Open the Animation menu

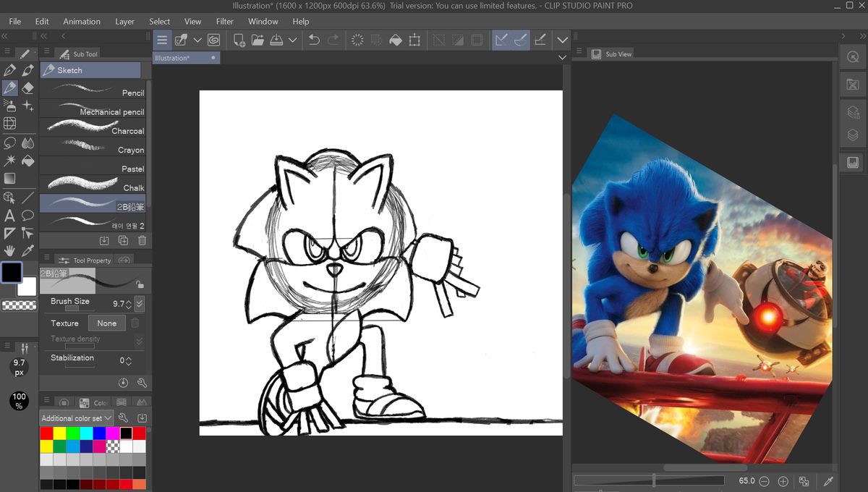click(82, 22)
